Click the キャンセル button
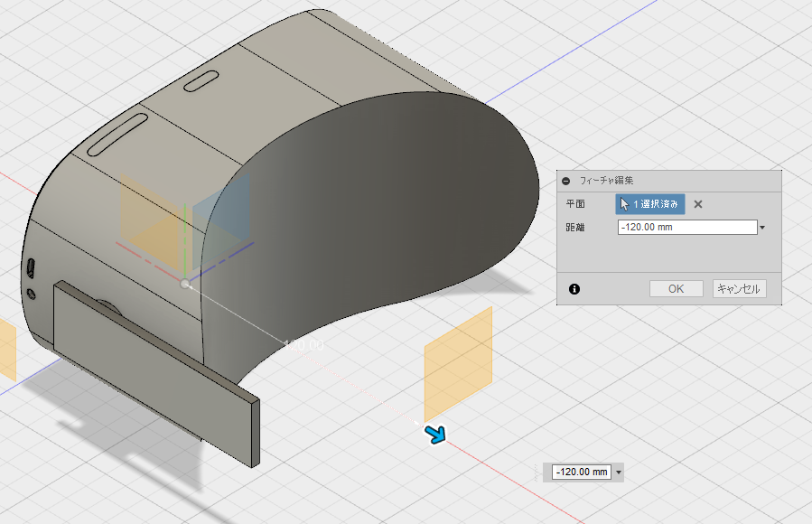The height and width of the screenshot is (524, 812). (x=739, y=289)
